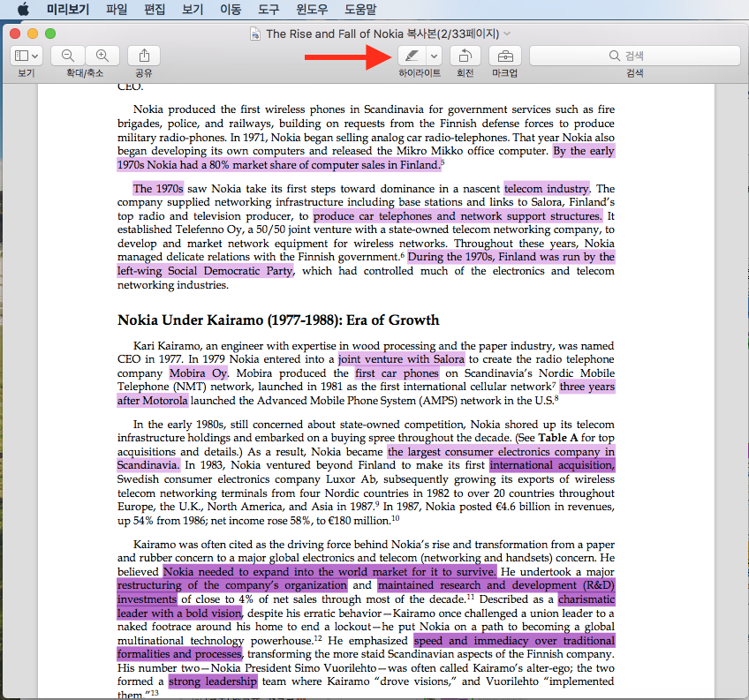This screenshot has height=700, width=749.
Task: Open the 이동 menu
Action: (231, 9)
